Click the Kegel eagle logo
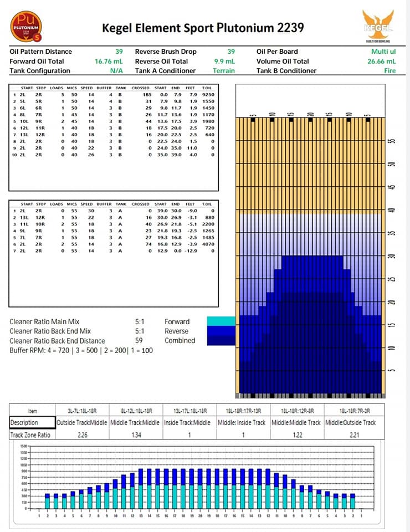 click(x=378, y=25)
